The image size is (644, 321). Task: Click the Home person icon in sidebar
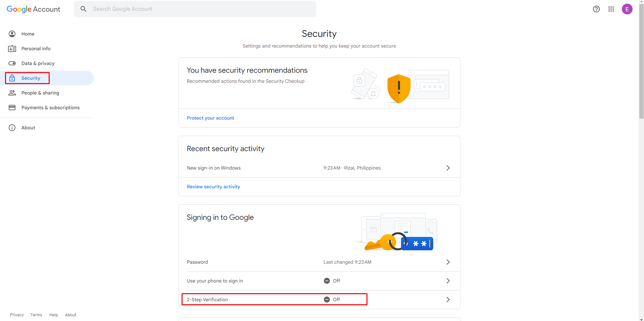click(12, 34)
